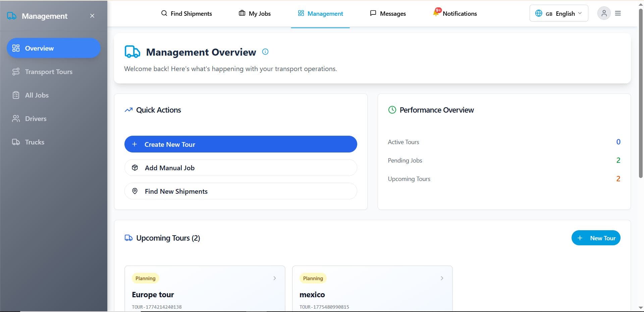Click the Management grid icon in top nav

pyautogui.click(x=301, y=13)
